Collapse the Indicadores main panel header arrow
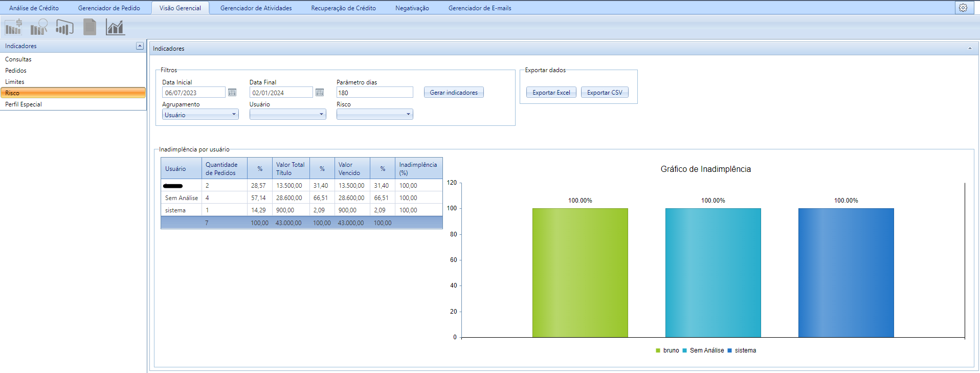This screenshot has width=980, height=373. point(970,49)
